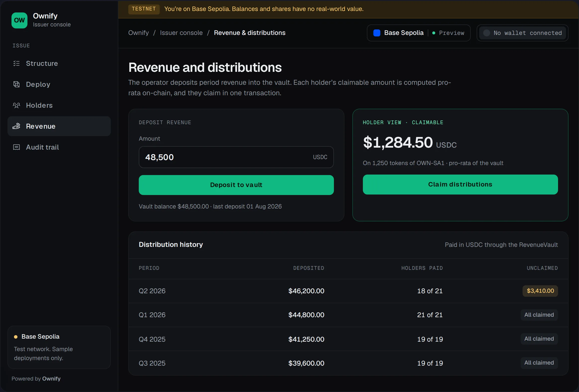Click the $46,200.00 deposited value
The width and height of the screenshot is (579, 392).
pyautogui.click(x=306, y=291)
